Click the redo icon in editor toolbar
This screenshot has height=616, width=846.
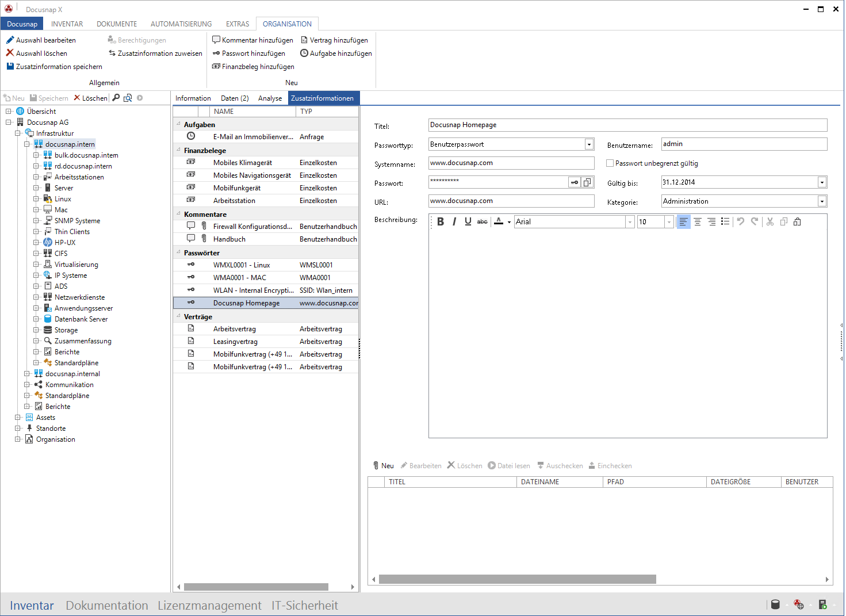755,221
